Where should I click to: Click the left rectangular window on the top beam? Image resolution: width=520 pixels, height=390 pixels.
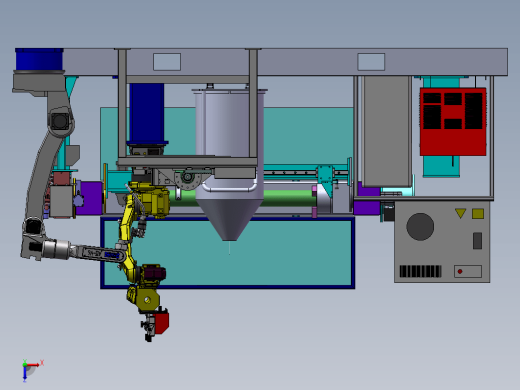pos(167,62)
